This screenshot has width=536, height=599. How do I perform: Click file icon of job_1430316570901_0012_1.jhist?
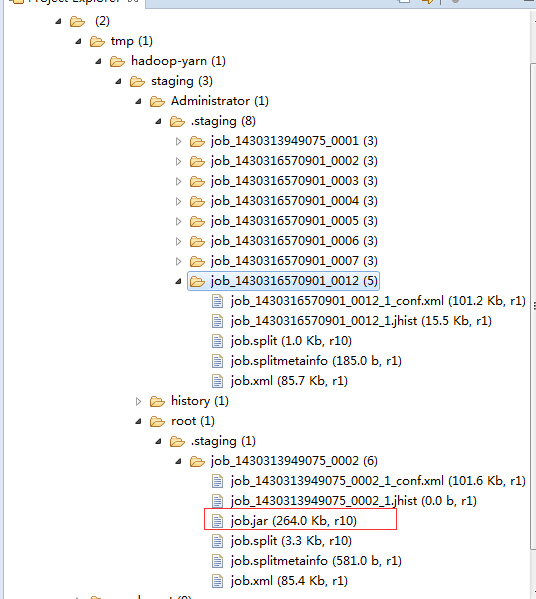(217, 321)
